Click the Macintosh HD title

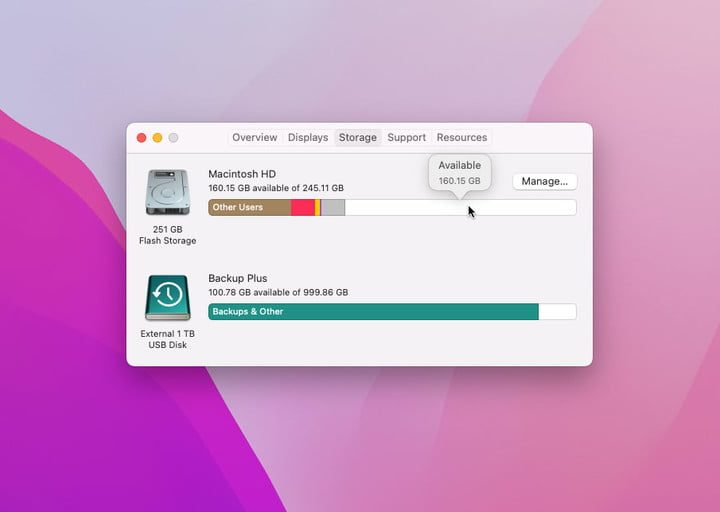coord(242,174)
